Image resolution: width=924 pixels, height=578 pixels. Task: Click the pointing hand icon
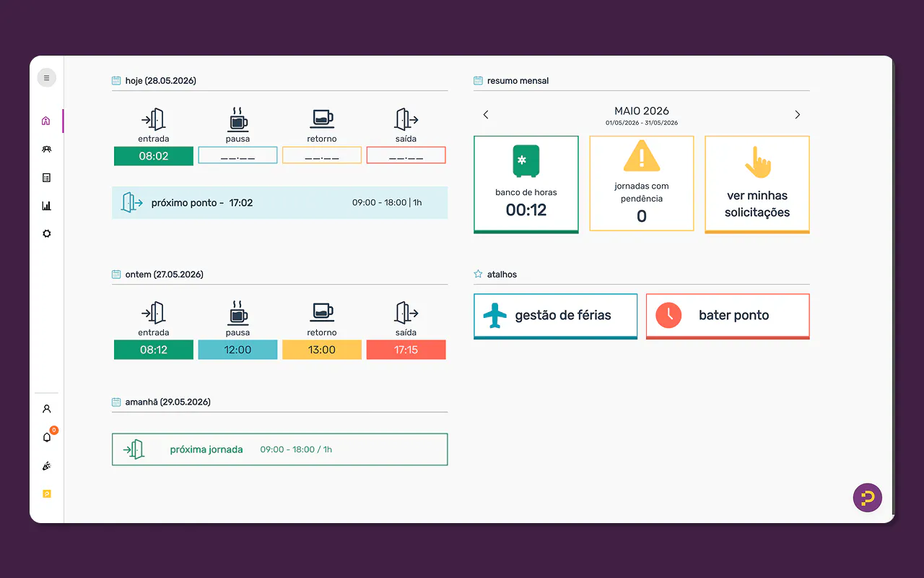click(x=758, y=163)
